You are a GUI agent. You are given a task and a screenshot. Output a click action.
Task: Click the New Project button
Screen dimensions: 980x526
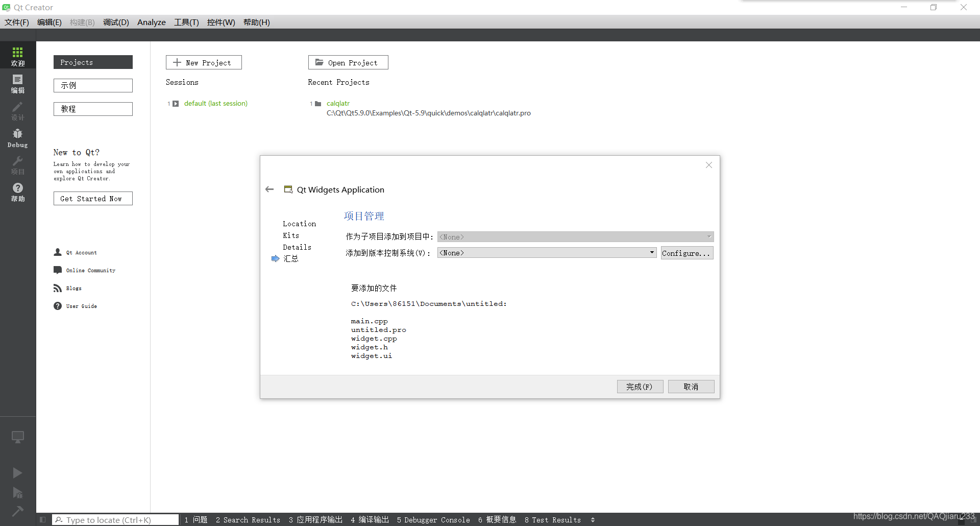(204, 62)
